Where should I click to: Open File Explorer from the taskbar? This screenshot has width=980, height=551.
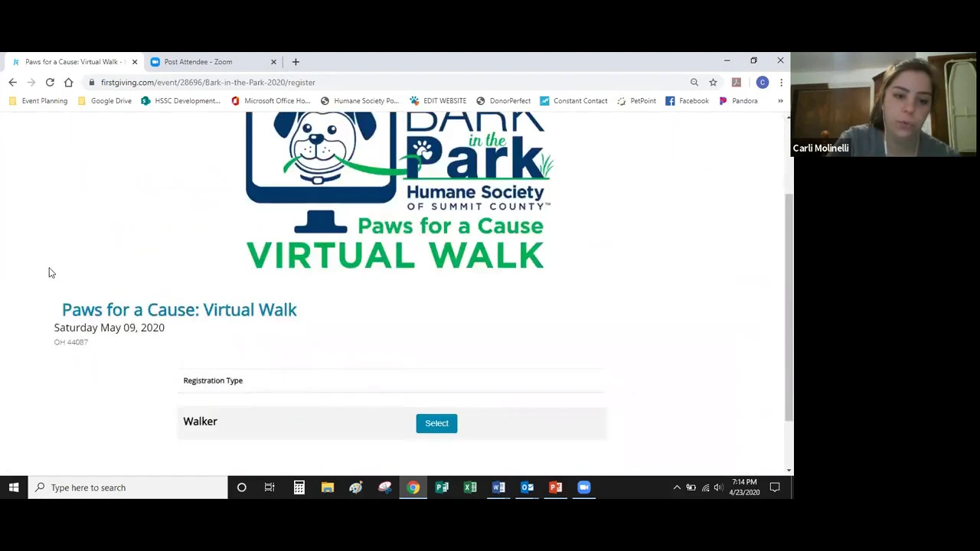(328, 487)
